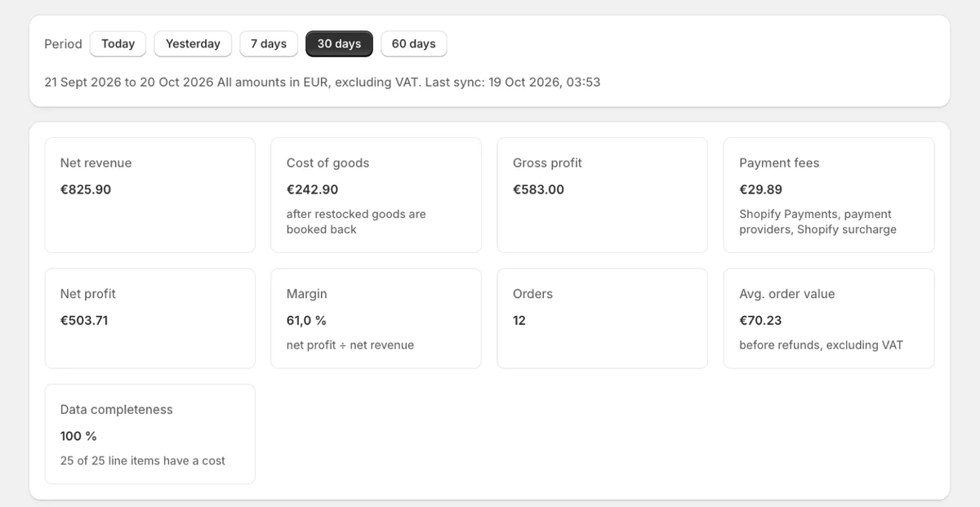Click the Net profit card title
980x507 pixels.
(x=88, y=294)
